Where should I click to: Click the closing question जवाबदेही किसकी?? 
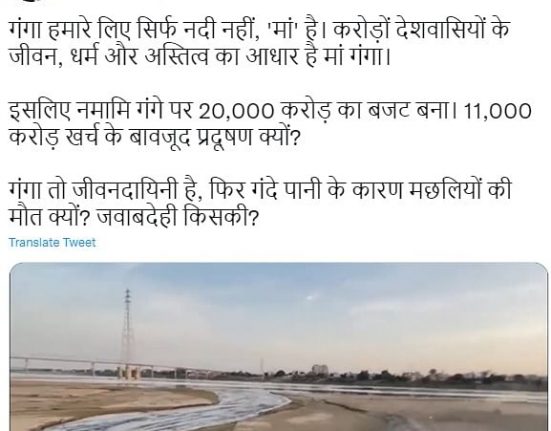click(178, 218)
